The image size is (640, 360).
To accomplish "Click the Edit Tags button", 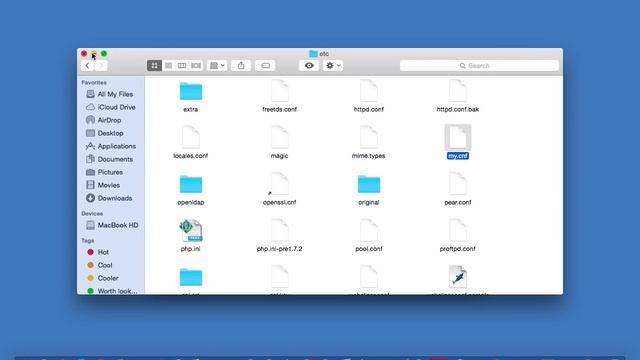I will tap(265, 65).
